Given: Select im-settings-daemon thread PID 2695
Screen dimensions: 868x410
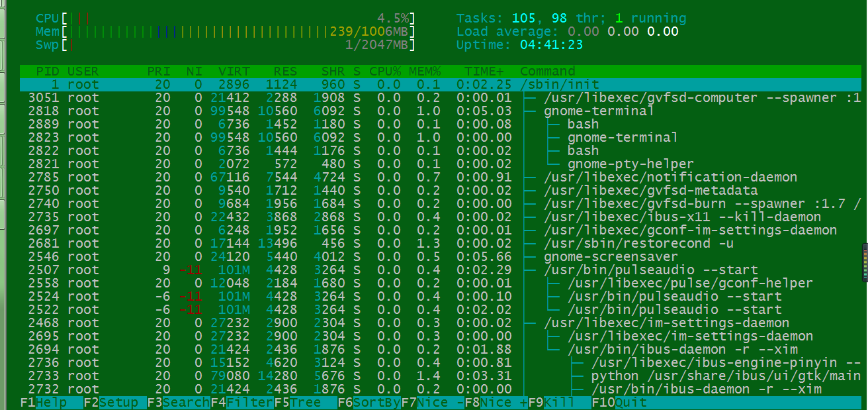Looking at the screenshot, I should pyautogui.click(x=441, y=336).
